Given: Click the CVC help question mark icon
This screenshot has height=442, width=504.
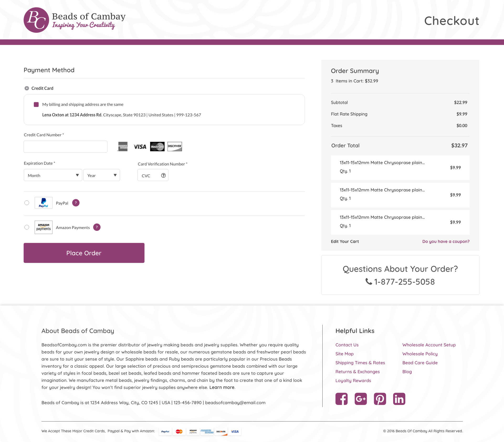Looking at the screenshot, I should tap(163, 175).
